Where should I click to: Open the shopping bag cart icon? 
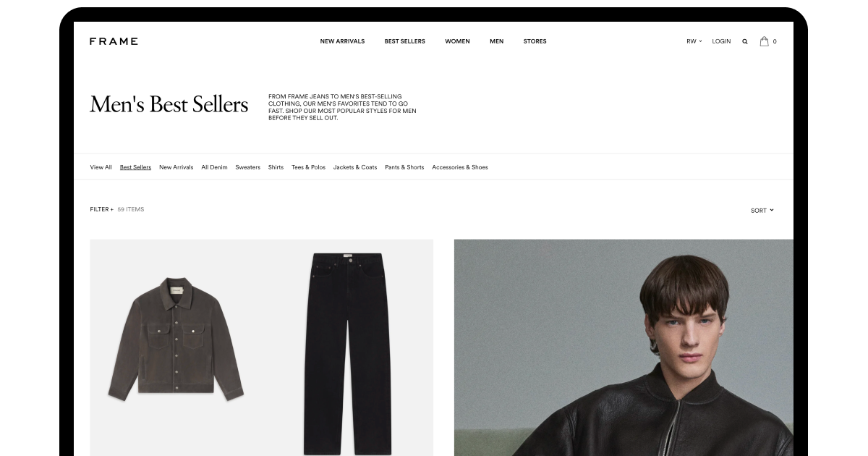764,41
